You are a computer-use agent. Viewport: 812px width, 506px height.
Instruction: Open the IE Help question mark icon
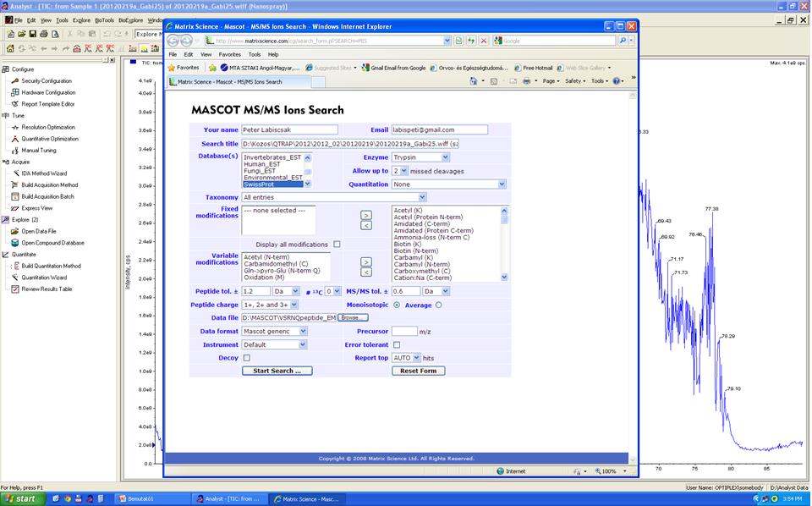click(617, 81)
